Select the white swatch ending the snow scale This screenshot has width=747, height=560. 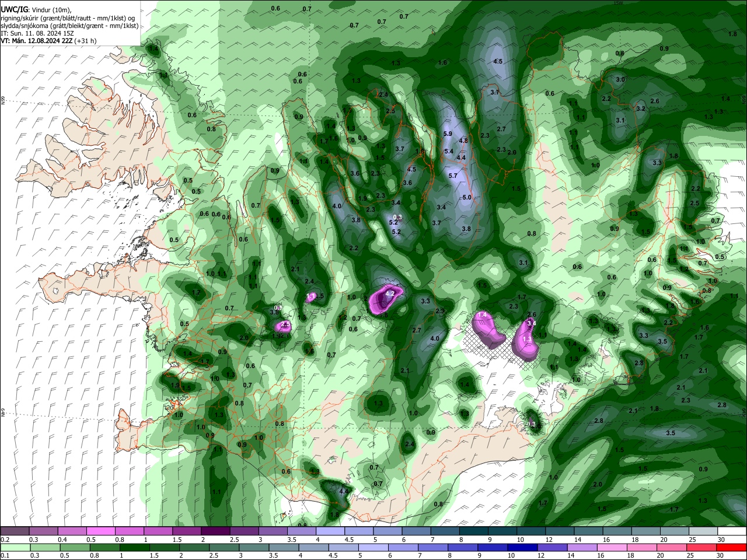pyautogui.click(x=732, y=531)
